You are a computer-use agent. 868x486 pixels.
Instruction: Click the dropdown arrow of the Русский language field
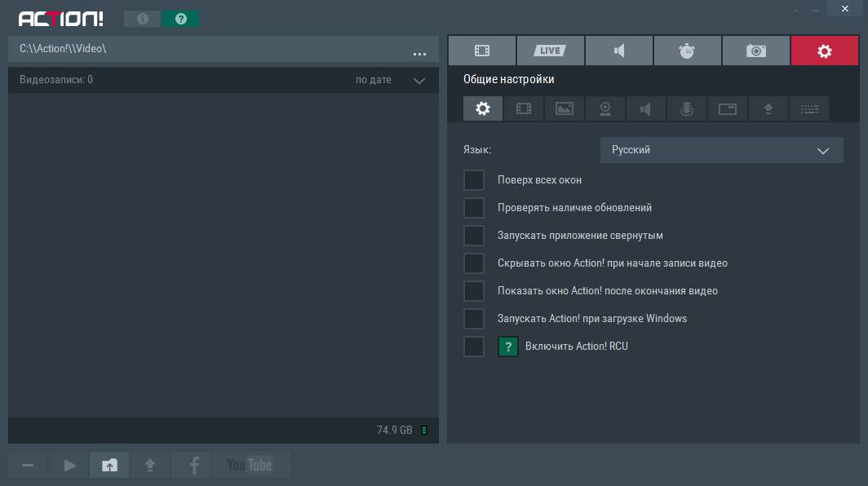(823, 151)
